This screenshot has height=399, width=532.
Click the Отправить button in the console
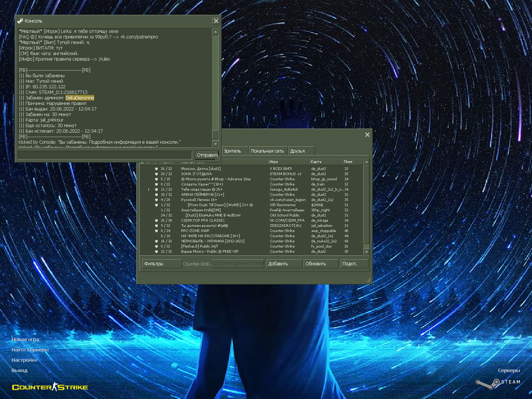pos(207,155)
